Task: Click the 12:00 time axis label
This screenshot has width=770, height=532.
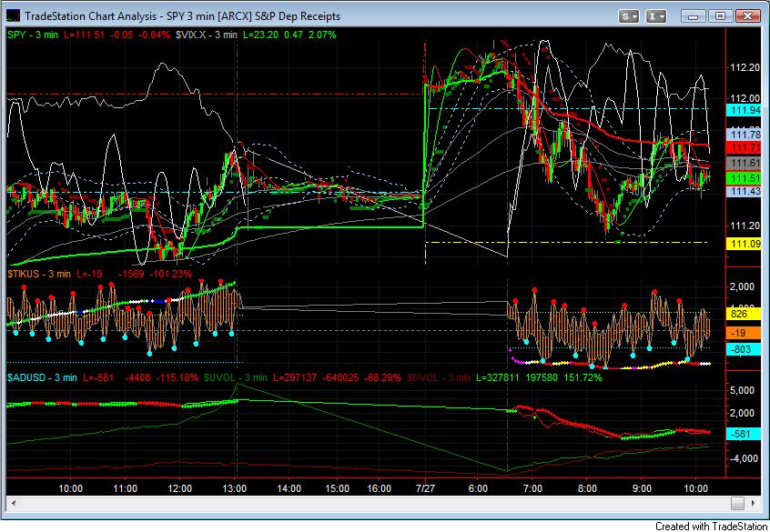Action: point(179,488)
